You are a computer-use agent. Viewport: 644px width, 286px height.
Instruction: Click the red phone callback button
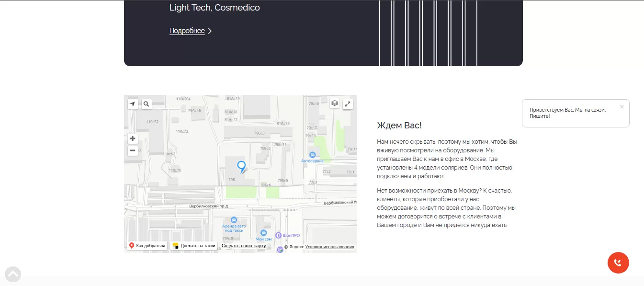point(618,263)
